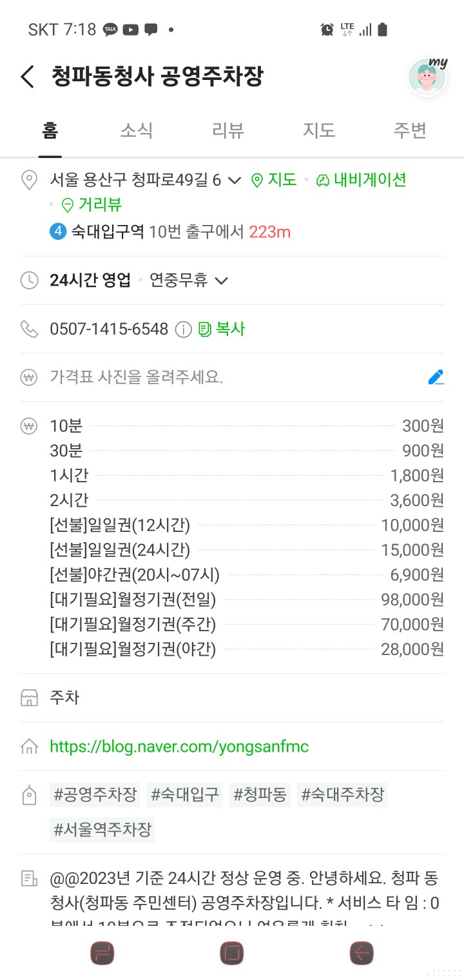Open the blog.naver.com/yongsanfmc link
464x980 pixels.
179,747
